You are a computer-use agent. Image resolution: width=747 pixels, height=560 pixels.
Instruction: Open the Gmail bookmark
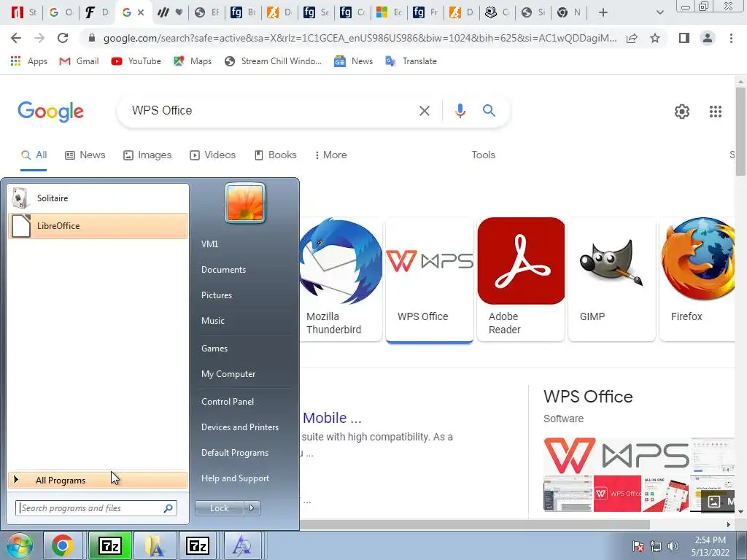tap(79, 61)
